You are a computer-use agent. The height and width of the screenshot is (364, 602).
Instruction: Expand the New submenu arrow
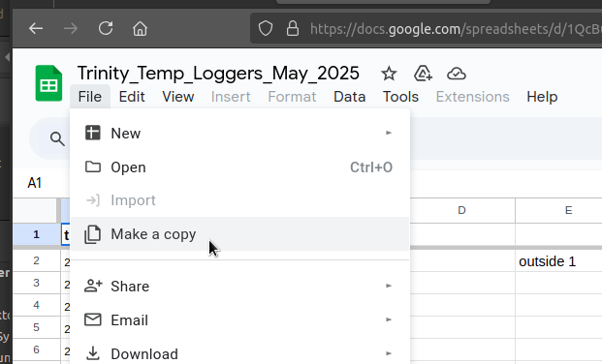click(389, 133)
